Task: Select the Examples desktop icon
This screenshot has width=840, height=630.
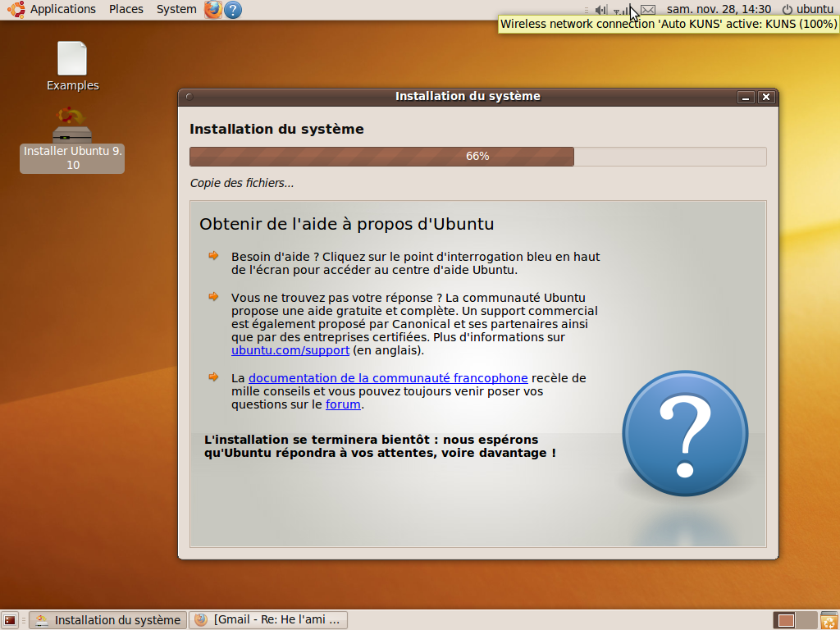Action: coord(72,66)
